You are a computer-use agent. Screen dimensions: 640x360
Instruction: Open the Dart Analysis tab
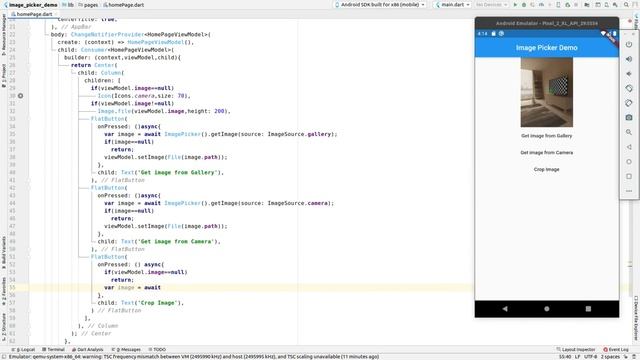(x=87, y=350)
